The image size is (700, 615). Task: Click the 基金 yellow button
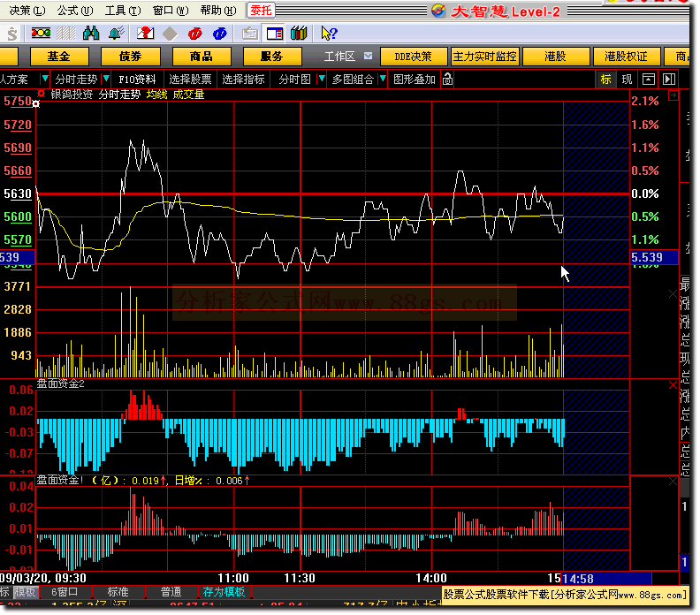pos(59,57)
